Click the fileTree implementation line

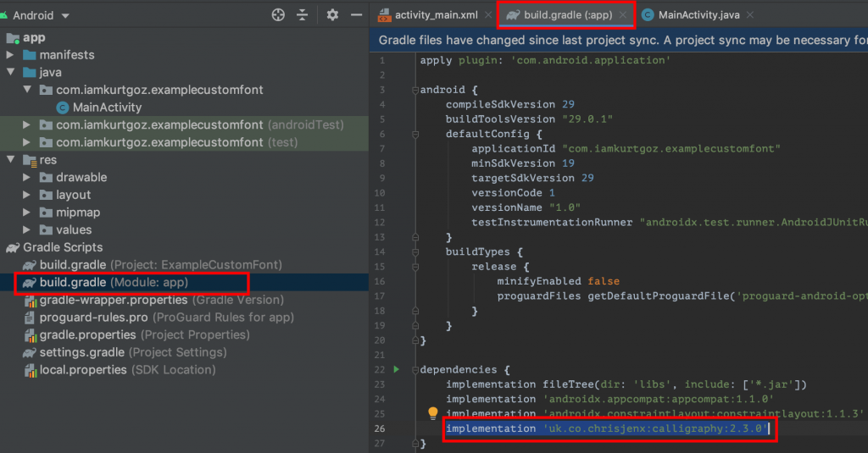626,384
